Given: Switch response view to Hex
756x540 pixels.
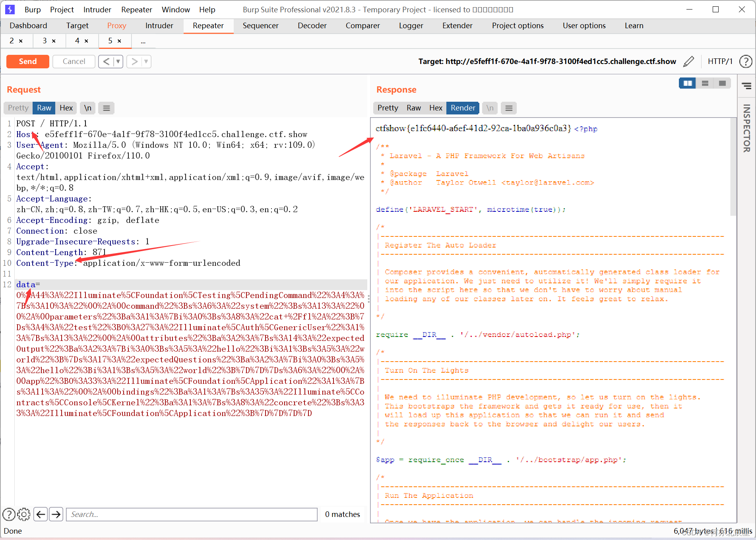Looking at the screenshot, I should 436,108.
